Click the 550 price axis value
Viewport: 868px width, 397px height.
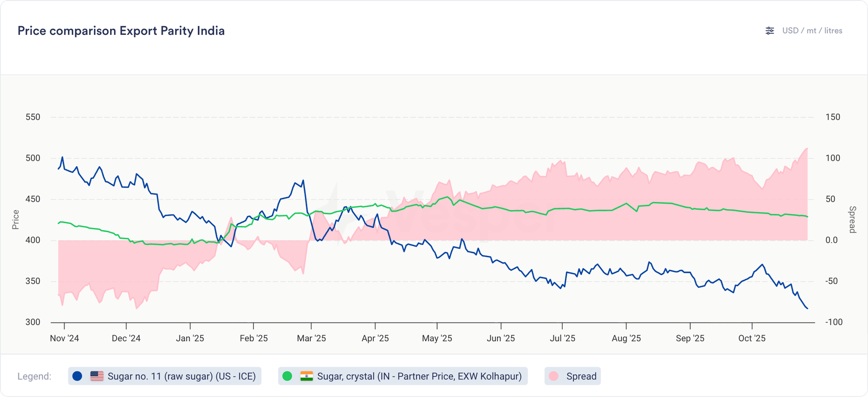33,117
